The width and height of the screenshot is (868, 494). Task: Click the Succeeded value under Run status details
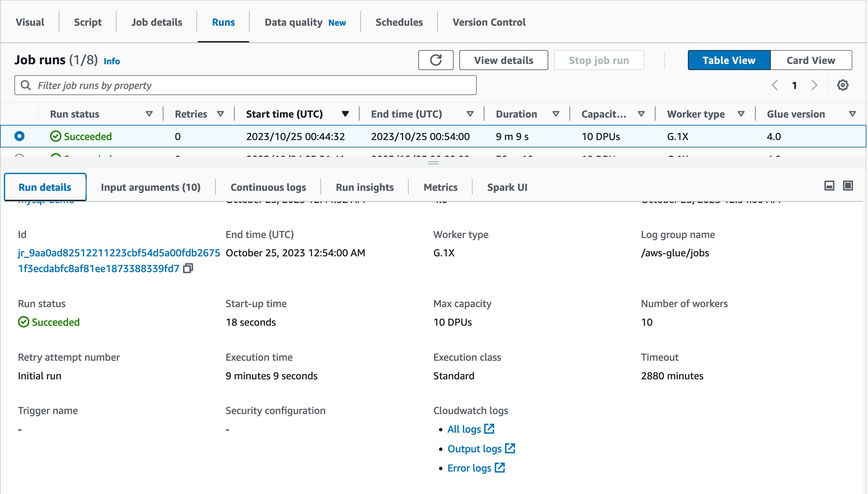49,322
